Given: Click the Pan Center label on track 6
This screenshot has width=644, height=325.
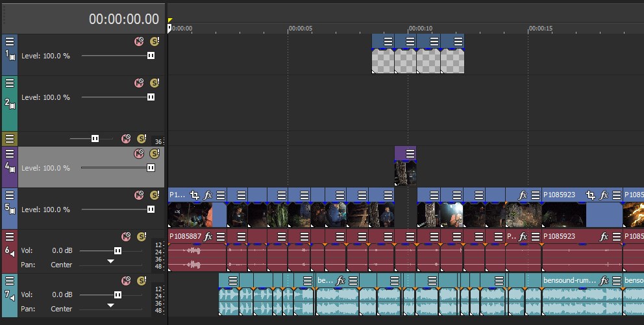Looking at the screenshot, I should 62,265.
